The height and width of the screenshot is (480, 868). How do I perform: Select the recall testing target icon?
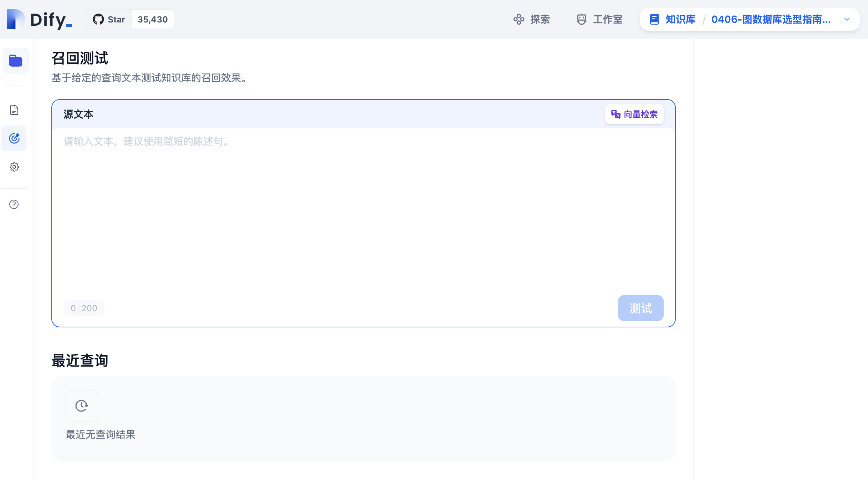[14, 138]
